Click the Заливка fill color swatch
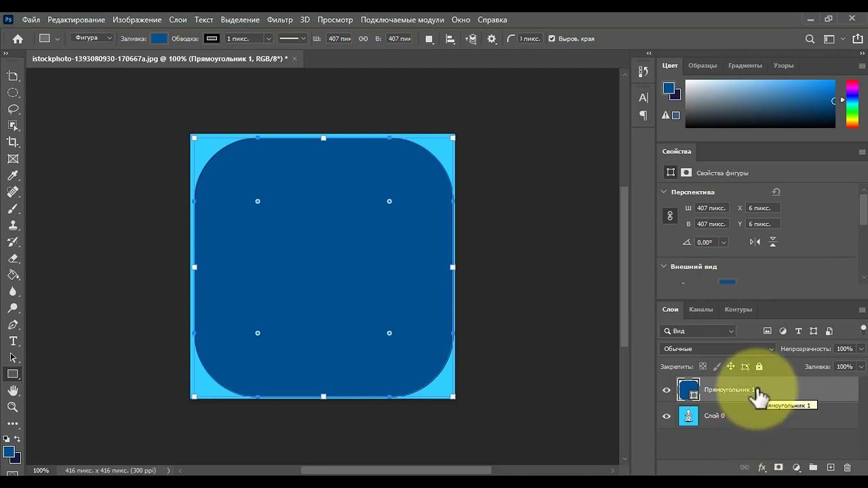This screenshot has width=868, height=488. [x=159, y=39]
